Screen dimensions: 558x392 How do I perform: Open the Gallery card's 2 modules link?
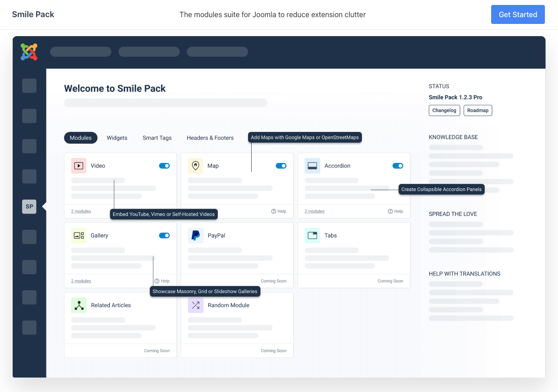(81, 281)
